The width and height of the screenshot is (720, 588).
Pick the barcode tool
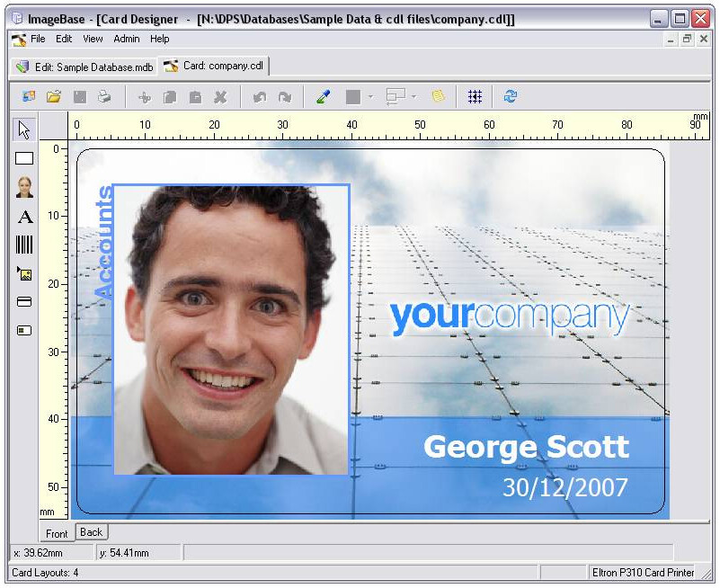coord(23,245)
